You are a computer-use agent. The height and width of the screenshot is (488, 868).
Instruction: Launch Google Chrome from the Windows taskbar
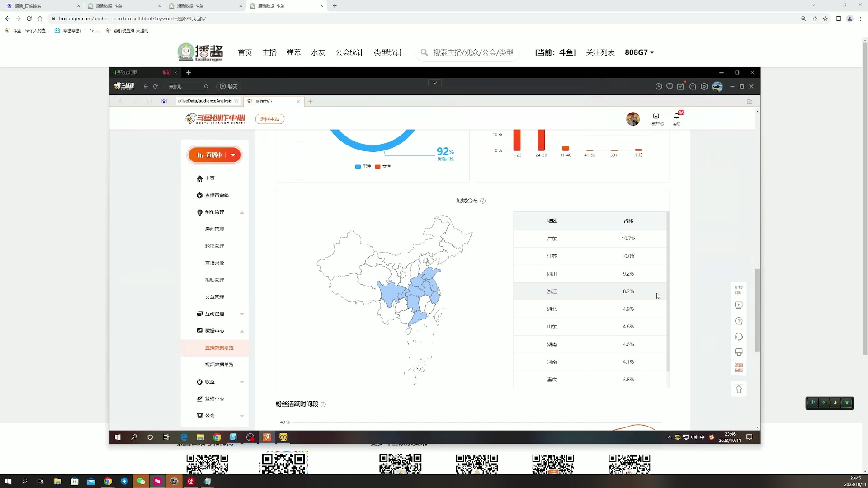tap(108, 481)
